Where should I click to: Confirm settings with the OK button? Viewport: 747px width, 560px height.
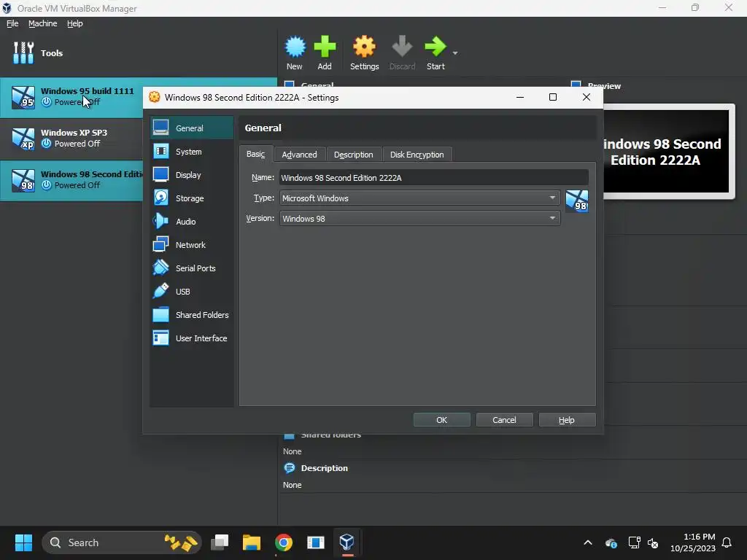coord(441,419)
